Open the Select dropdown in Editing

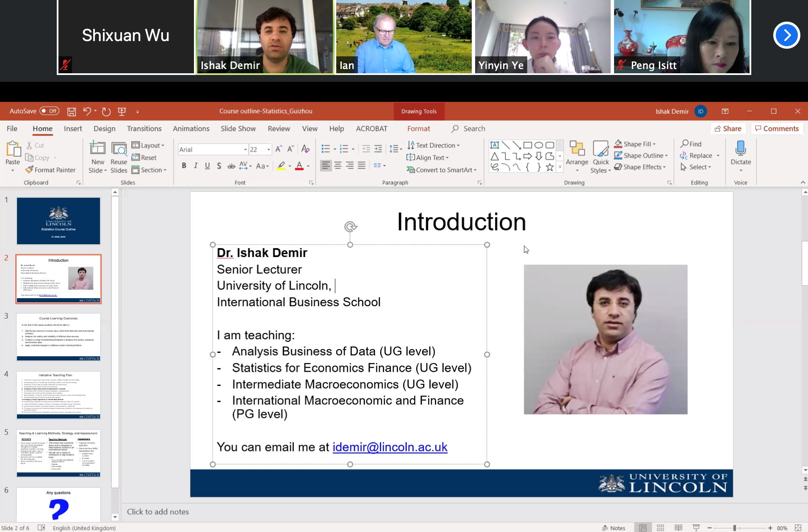point(696,167)
